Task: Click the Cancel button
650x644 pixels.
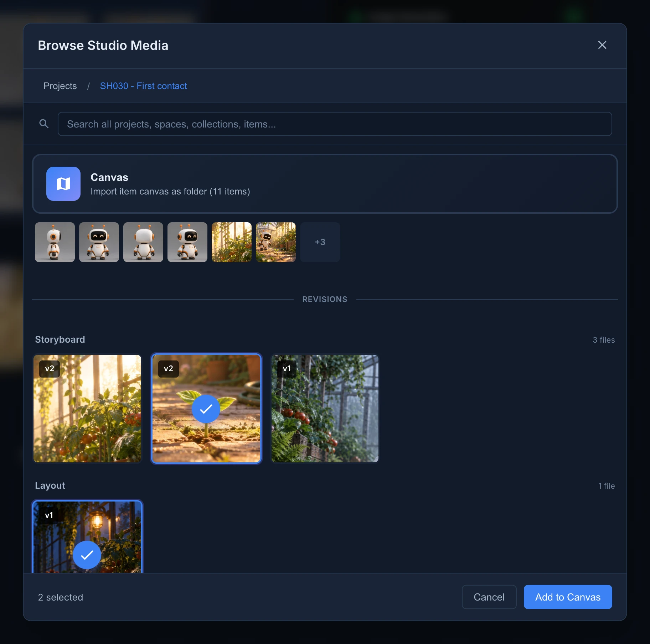Action: [x=489, y=597]
